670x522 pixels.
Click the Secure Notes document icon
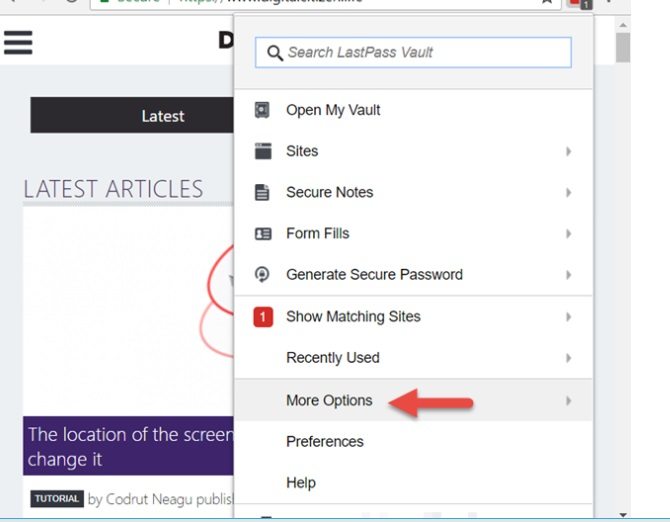262,192
